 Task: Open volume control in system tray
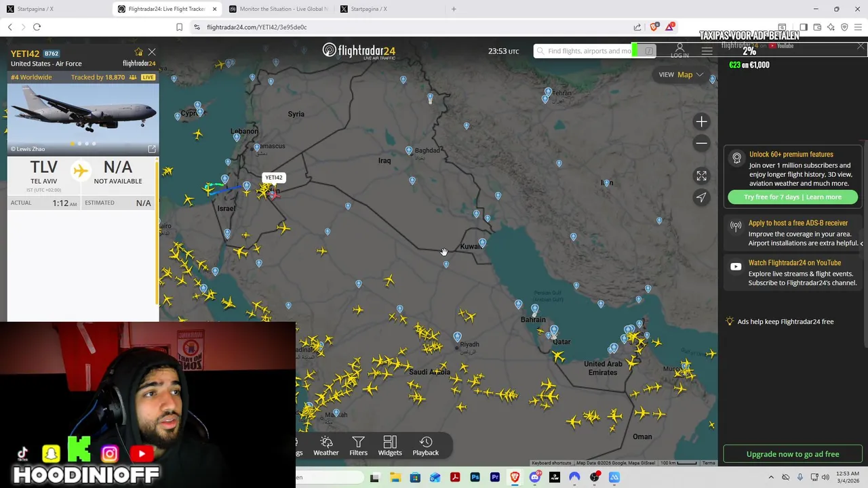tap(825, 477)
